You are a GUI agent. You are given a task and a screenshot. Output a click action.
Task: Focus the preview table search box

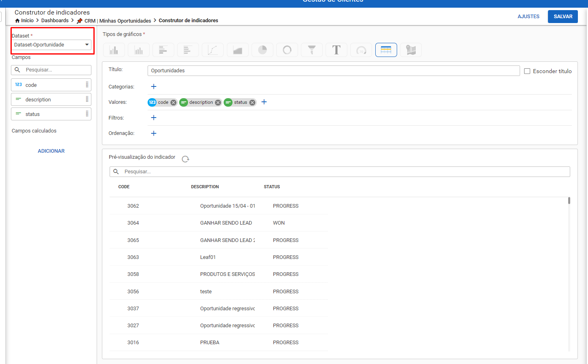coord(340,172)
